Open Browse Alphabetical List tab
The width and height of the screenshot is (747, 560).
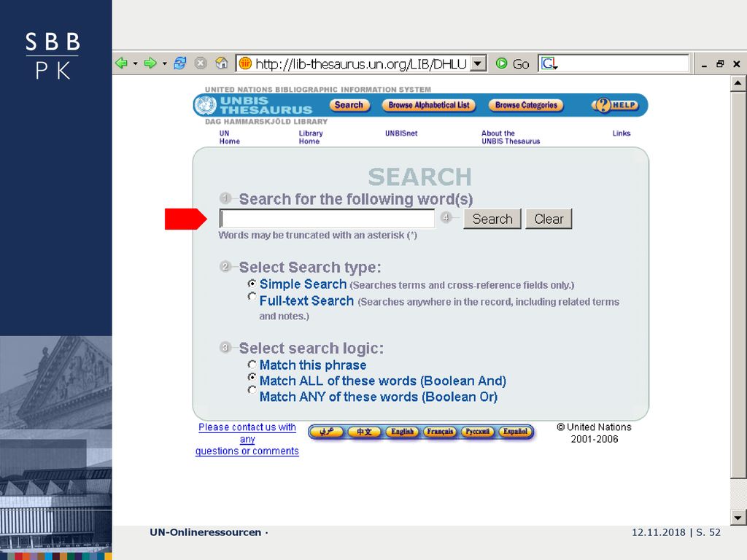click(429, 105)
